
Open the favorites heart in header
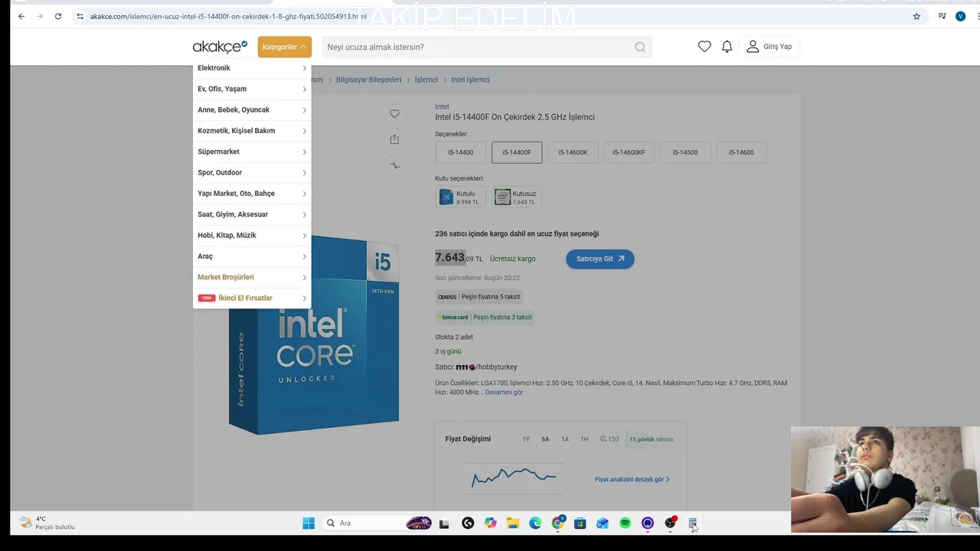coord(704,47)
